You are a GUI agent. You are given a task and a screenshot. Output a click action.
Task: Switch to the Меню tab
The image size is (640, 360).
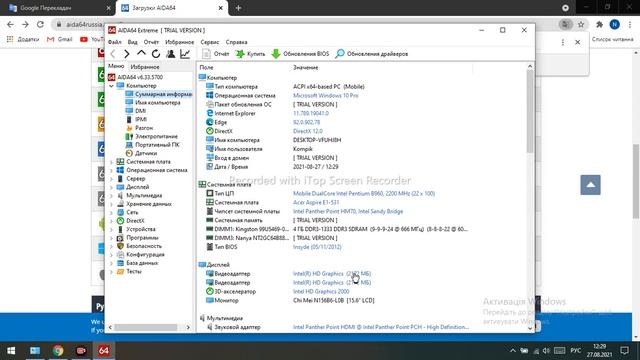click(116, 66)
